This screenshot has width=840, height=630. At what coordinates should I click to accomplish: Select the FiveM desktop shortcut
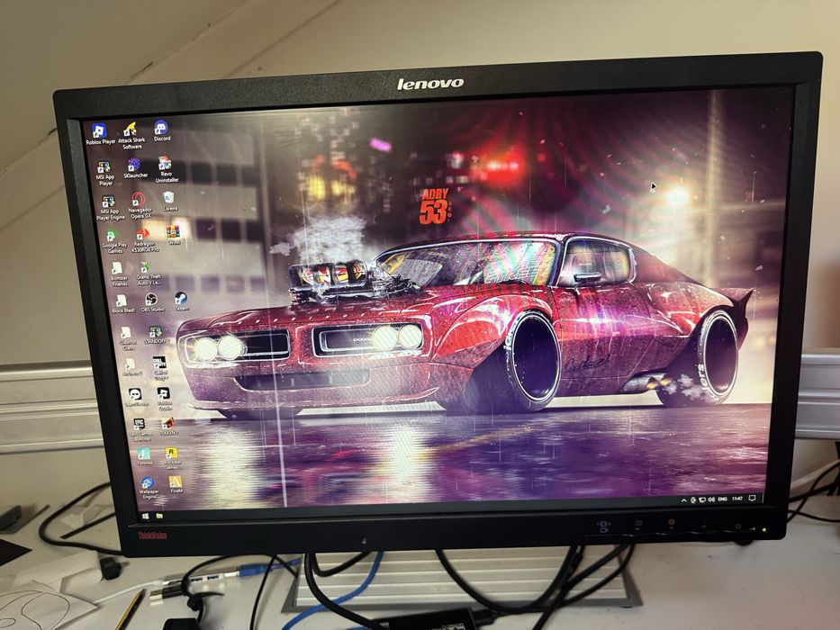[x=176, y=484]
